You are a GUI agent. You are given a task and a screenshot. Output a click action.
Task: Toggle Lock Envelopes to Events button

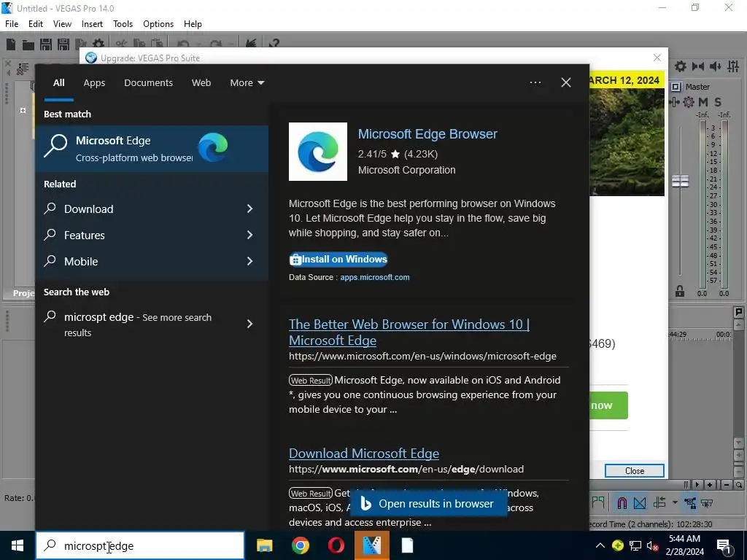click(690, 502)
